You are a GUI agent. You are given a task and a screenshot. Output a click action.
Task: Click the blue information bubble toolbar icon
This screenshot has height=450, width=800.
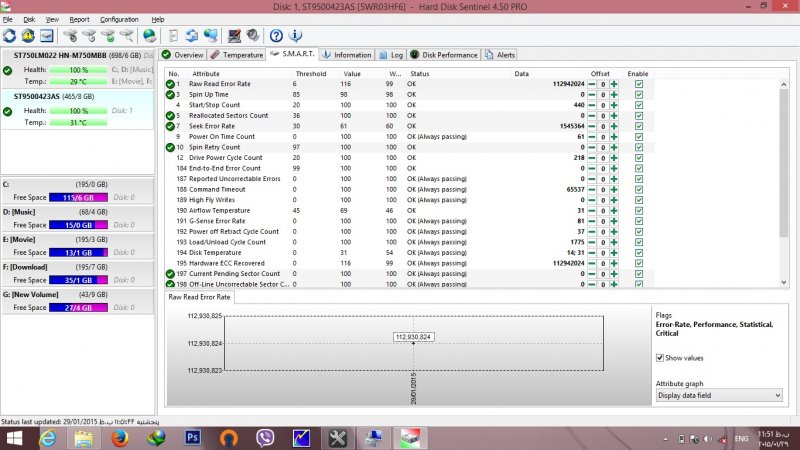[295, 36]
